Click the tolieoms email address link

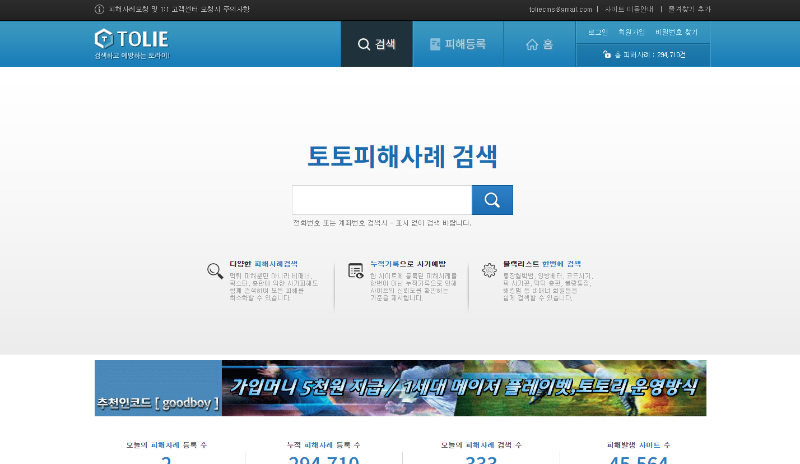[560, 9]
